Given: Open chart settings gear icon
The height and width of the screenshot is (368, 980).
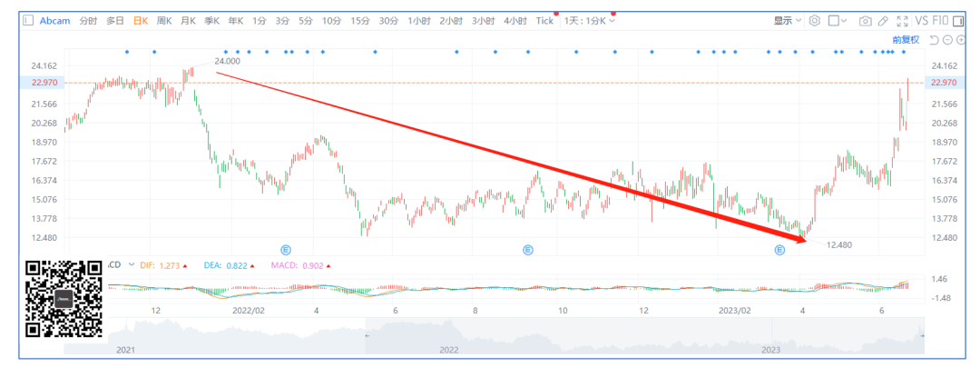Looking at the screenshot, I should click(814, 21).
